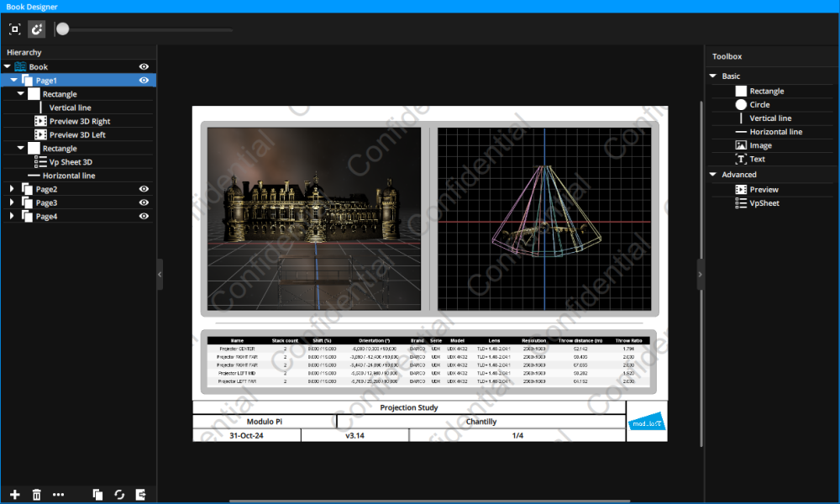Toggle visibility of Book
Image resolution: width=840 pixels, height=504 pixels.
(x=144, y=66)
